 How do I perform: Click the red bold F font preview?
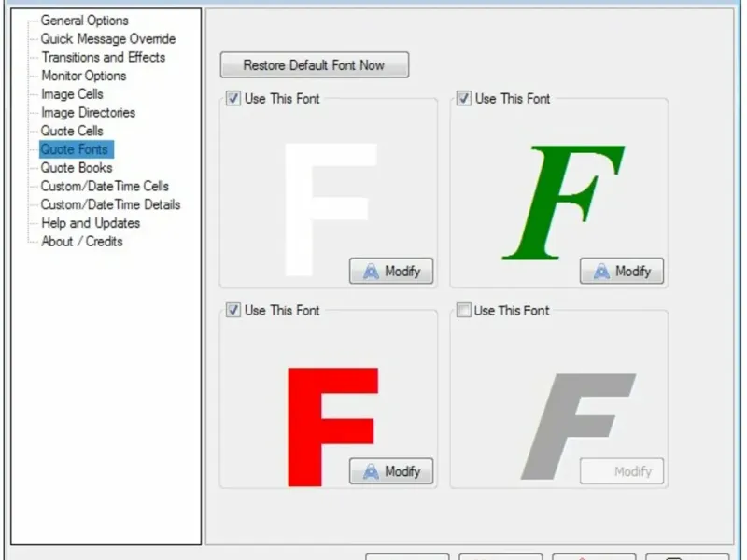pyautogui.click(x=333, y=427)
